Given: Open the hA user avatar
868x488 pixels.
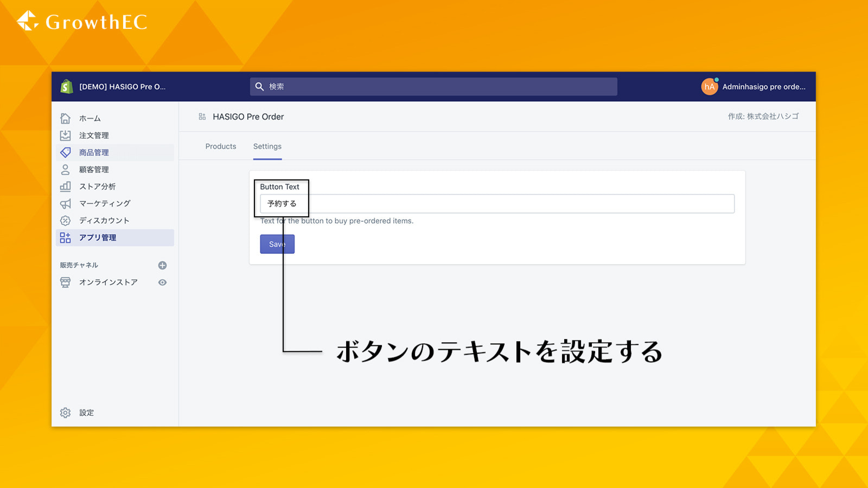Looking at the screenshot, I should (710, 86).
